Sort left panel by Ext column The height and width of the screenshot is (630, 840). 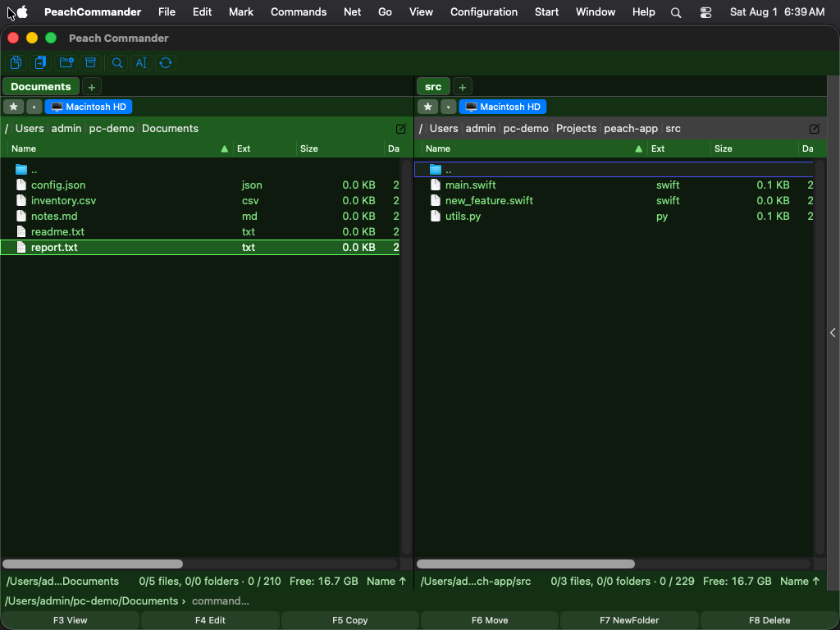tap(264, 148)
